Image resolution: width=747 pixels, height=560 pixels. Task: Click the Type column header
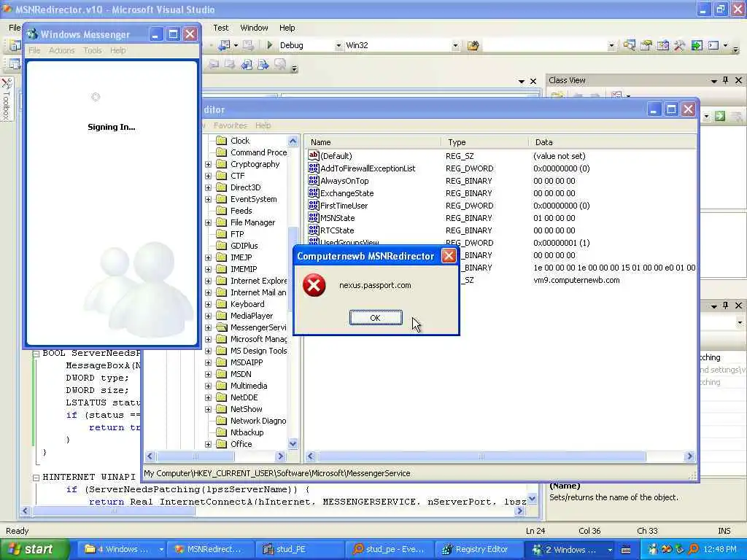pyautogui.click(x=485, y=142)
